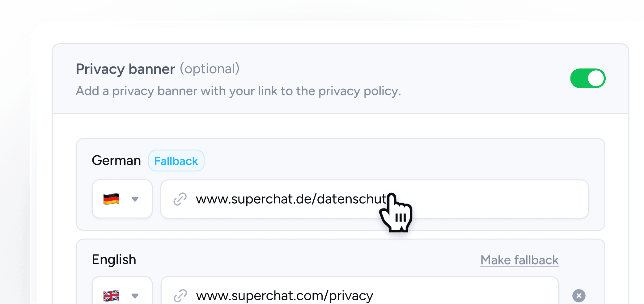This screenshot has width=644, height=304.
Task: Expand the German language dropdown arrow
Action: coord(135,199)
